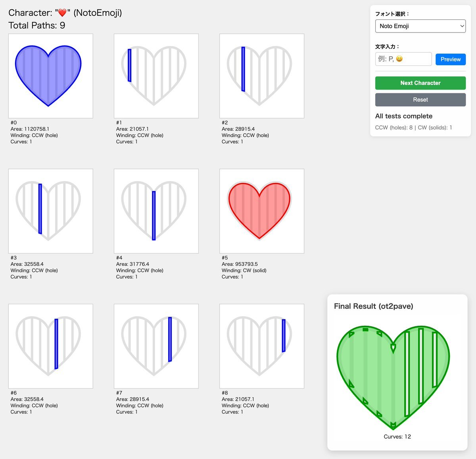
Task: Select path #8 heart thumbnail
Action: [x=262, y=346]
